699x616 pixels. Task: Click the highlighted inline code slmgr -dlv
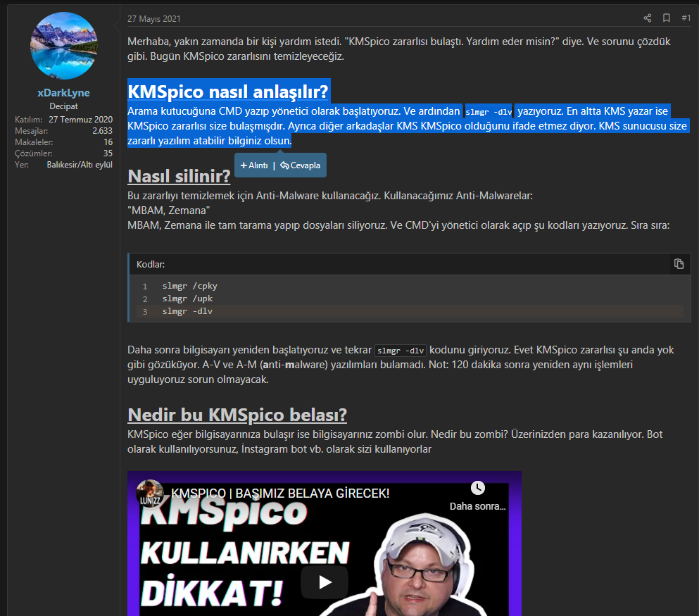(489, 112)
